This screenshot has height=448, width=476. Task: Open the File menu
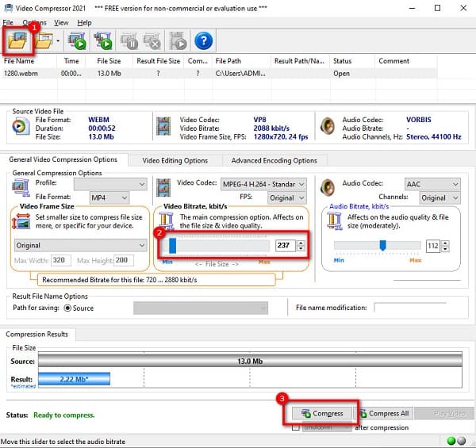coord(8,23)
